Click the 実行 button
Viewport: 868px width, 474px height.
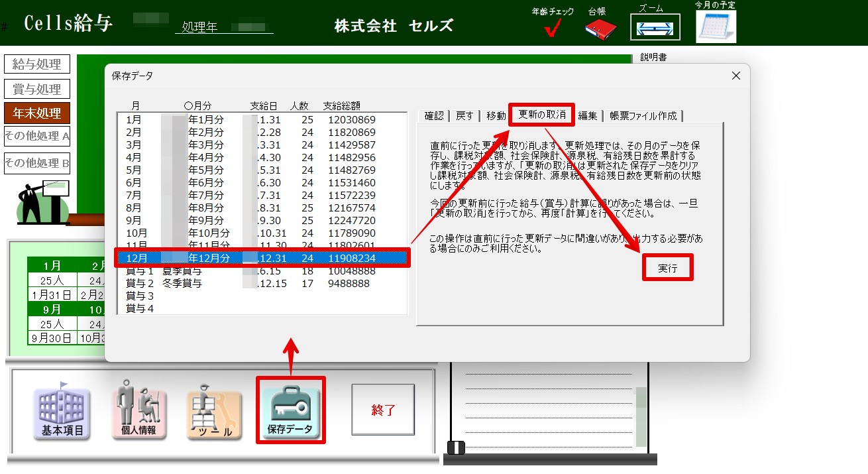667,268
